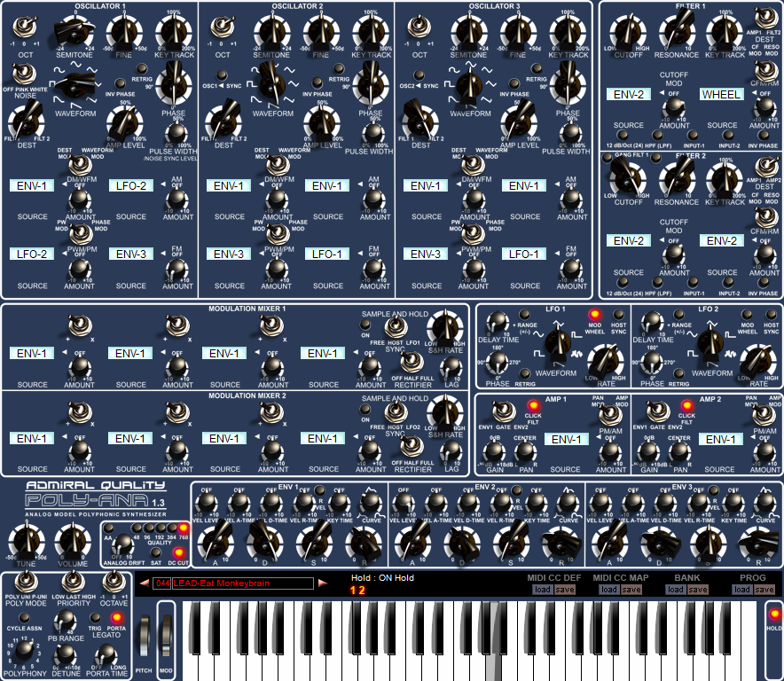Click AMP 2 Pan knob
The image size is (784, 681).
click(x=679, y=451)
